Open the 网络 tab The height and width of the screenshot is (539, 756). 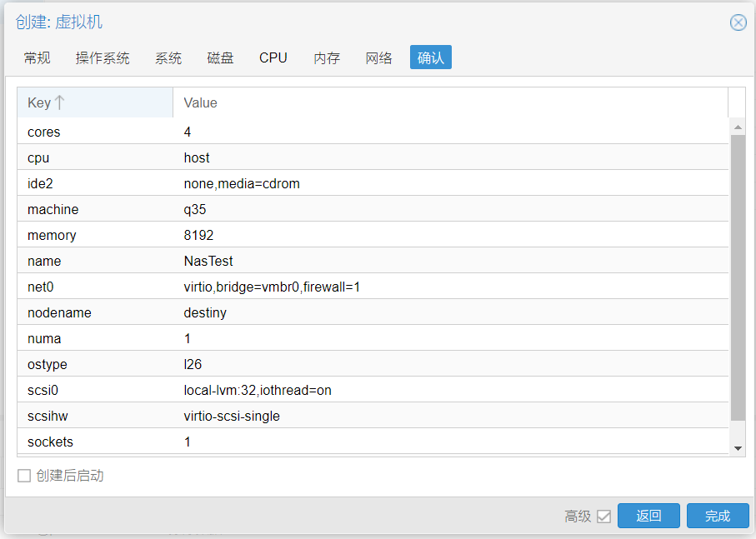tap(378, 57)
